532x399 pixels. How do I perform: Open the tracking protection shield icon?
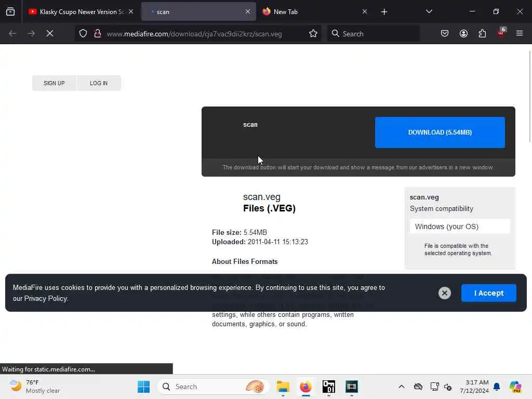pyautogui.click(x=83, y=33)
